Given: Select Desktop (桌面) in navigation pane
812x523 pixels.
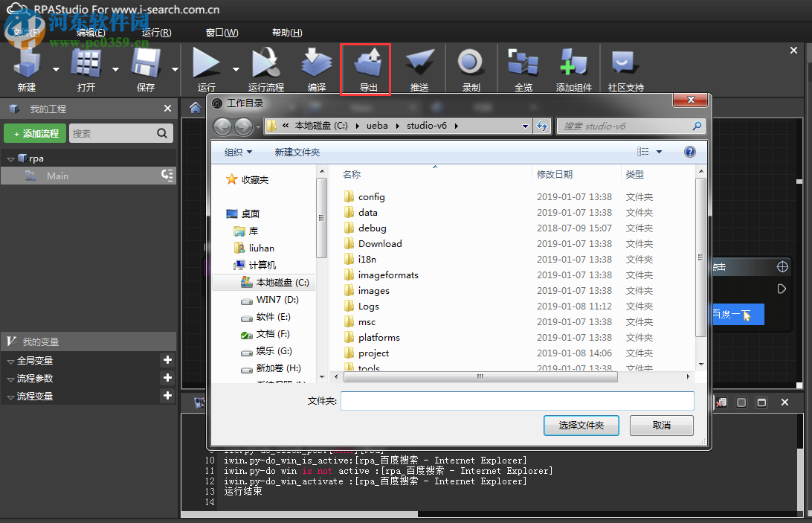Looking at the screenshot, I should tap(243, 214).
